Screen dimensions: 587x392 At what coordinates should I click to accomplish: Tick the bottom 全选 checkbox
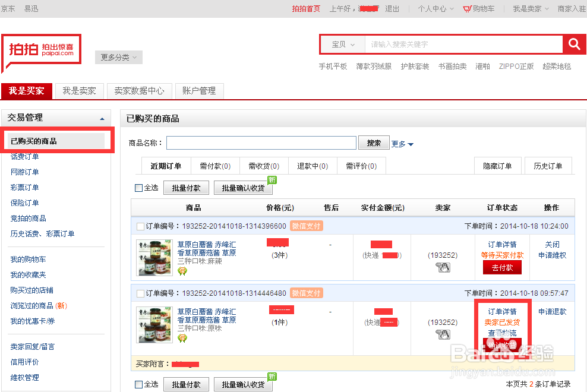(138, 384)
